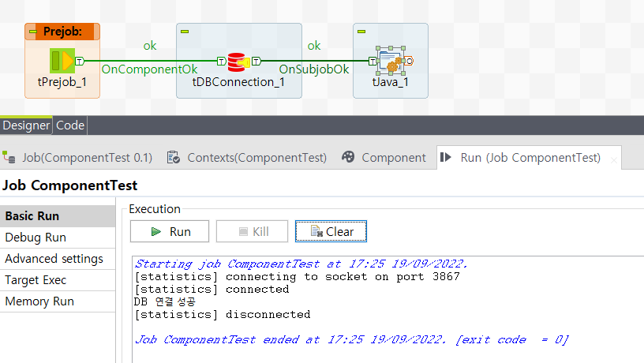Click the 'Job ComponentTest' heading
Screen dimensions: 644x363
[69, 185]
